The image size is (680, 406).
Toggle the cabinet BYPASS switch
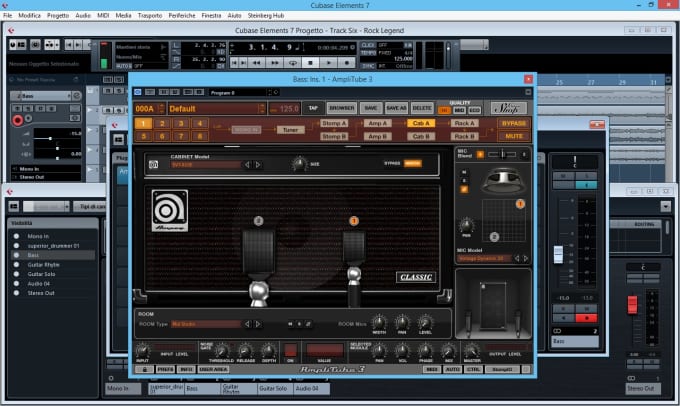coord(412,164)
